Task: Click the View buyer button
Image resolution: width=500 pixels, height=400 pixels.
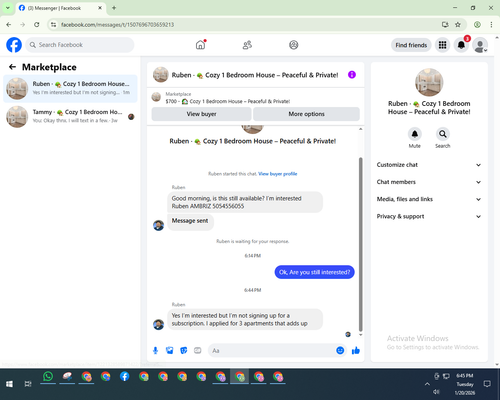Action: (201, 114)
